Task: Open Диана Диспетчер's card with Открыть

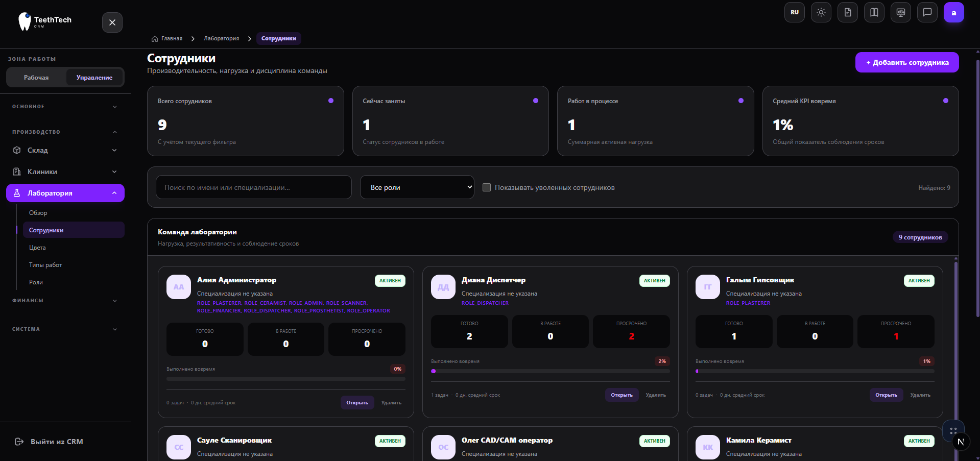Action: pyautogui.click(x=622, y=395)
